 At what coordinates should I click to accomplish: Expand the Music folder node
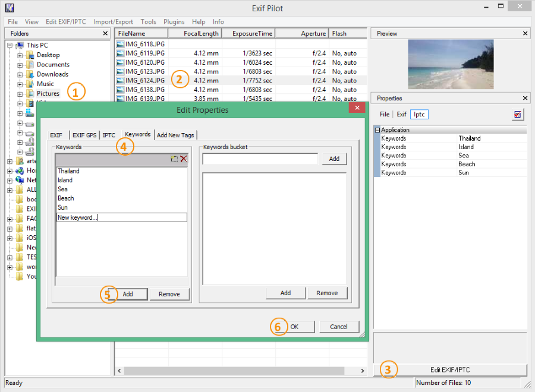coord(20,84)
